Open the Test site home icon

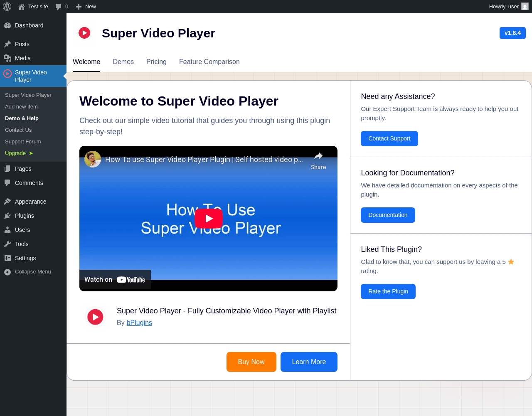coord(22,7)
